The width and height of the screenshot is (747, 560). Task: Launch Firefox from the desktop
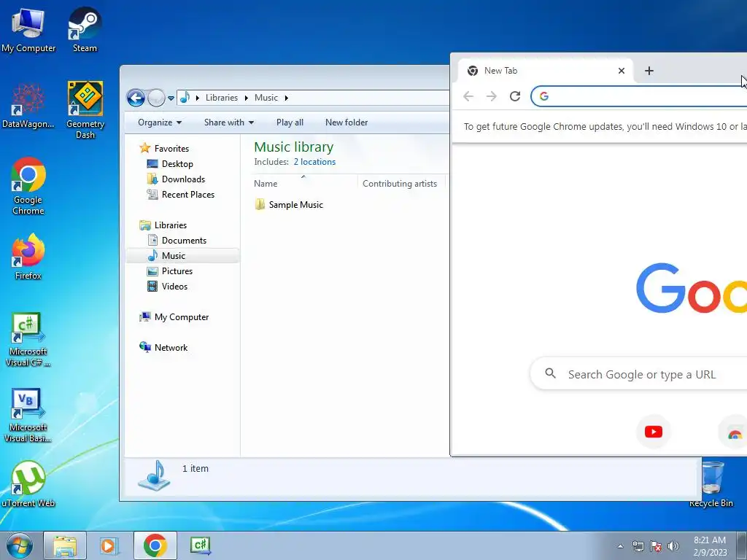click(28, 257)
